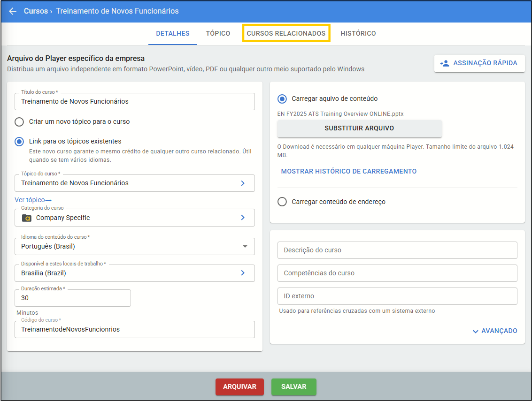The height and width of the screenshot is (401, 532).
Task: Open Mostrar Histórico de Carregamento link
Action: pos(348,171)
